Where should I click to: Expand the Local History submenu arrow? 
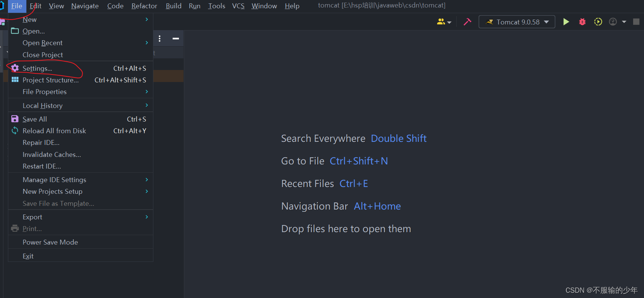point(147,105)
